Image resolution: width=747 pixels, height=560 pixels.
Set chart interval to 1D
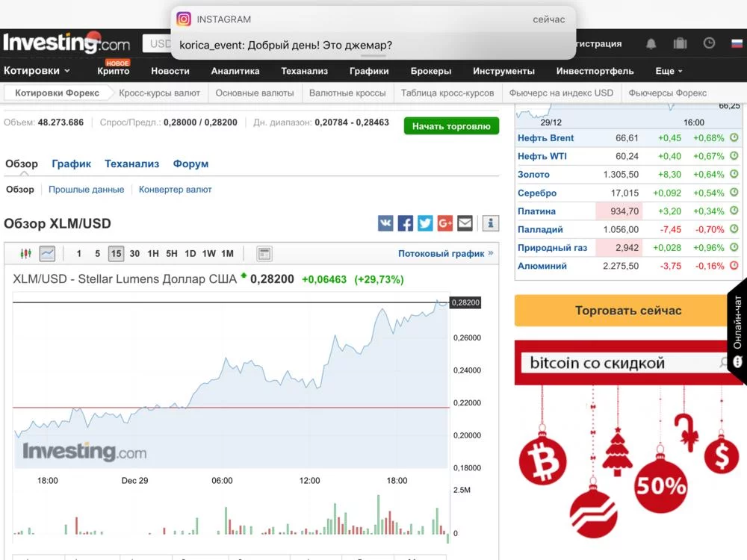pyautogui.click(x=190, y=253)
